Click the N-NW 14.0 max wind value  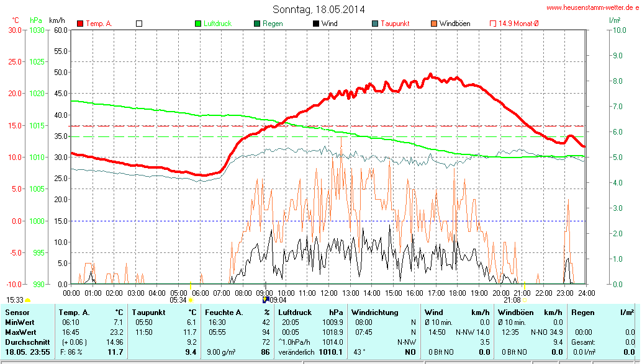click(473, 332)
